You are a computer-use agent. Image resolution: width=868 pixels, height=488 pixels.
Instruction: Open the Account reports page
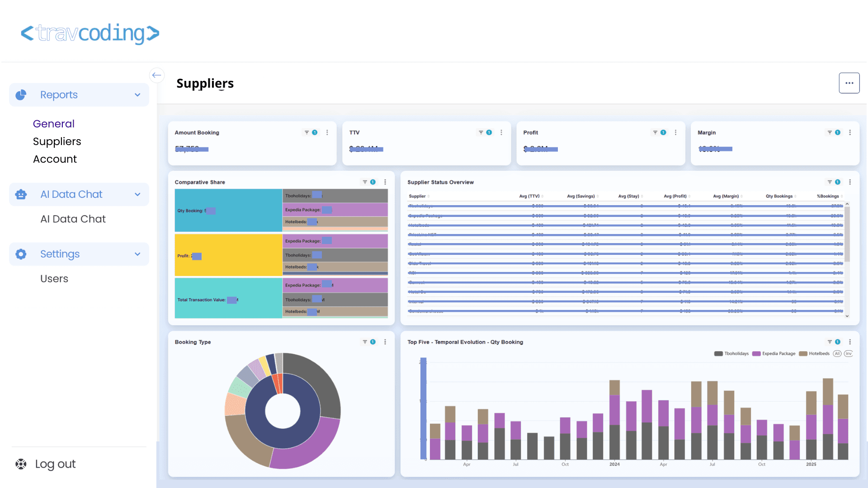click(55, 159)
